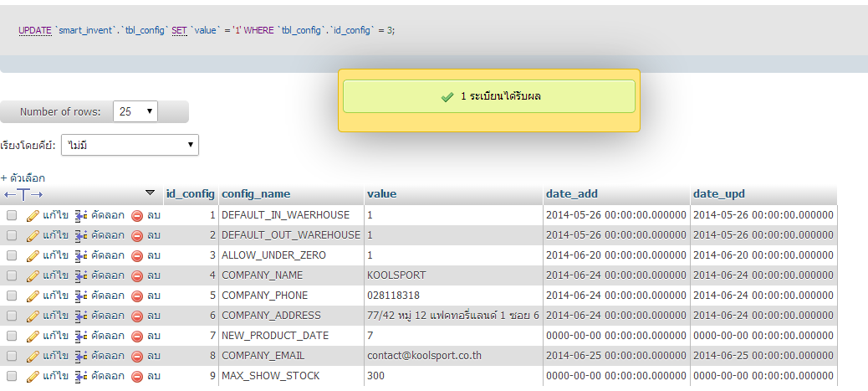Click value cell contact@koolsport.co.th
This screenshot has width=868, height=391.
(x=424, y=356)
